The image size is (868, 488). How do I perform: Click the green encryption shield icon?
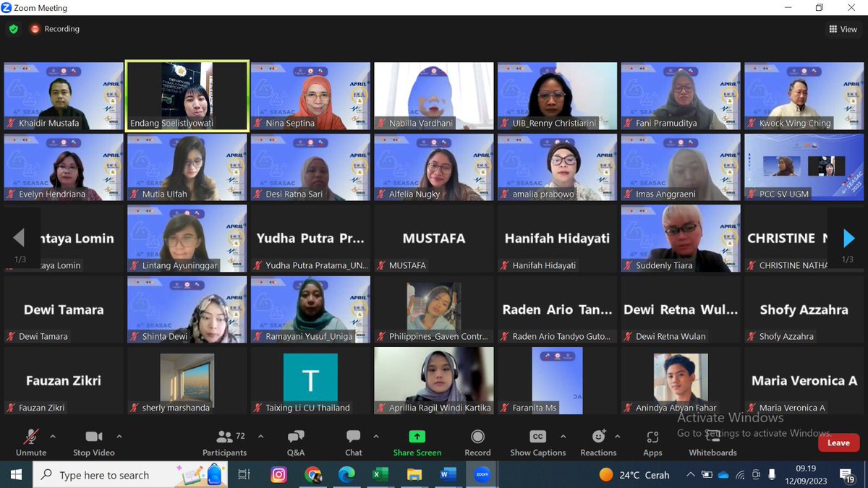13,29
